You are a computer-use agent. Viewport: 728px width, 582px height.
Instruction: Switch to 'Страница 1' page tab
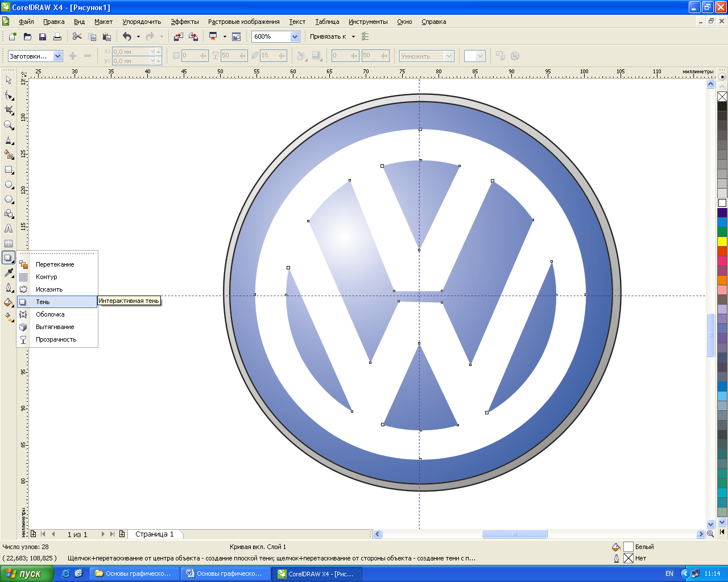point(155,534)
